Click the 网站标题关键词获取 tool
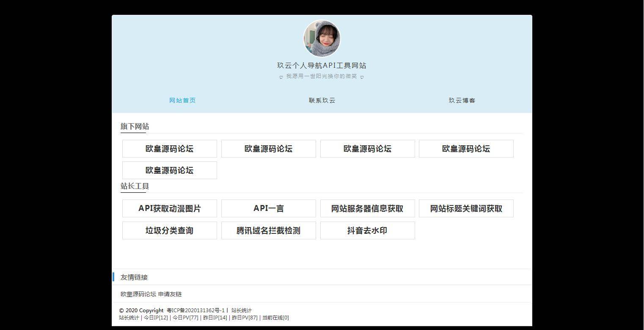This screenshot has width=644, height=330. coord(466,208)
